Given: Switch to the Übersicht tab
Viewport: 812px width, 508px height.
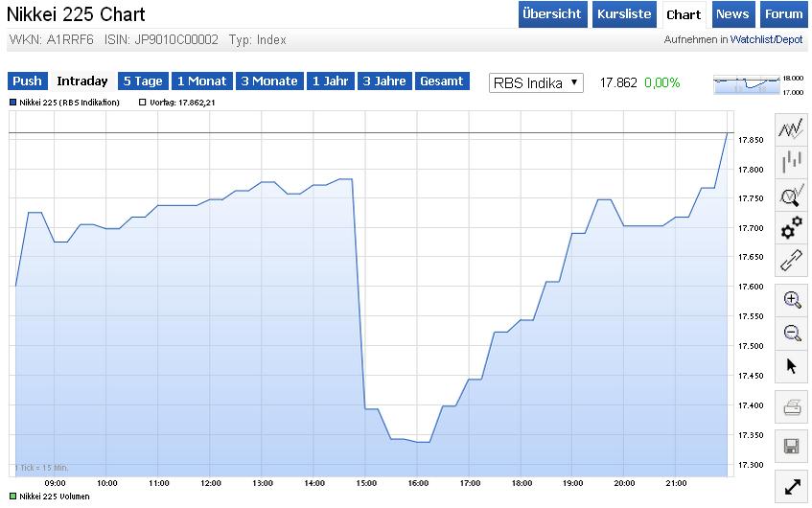Looking at the screenshot, I should [552, 14].
